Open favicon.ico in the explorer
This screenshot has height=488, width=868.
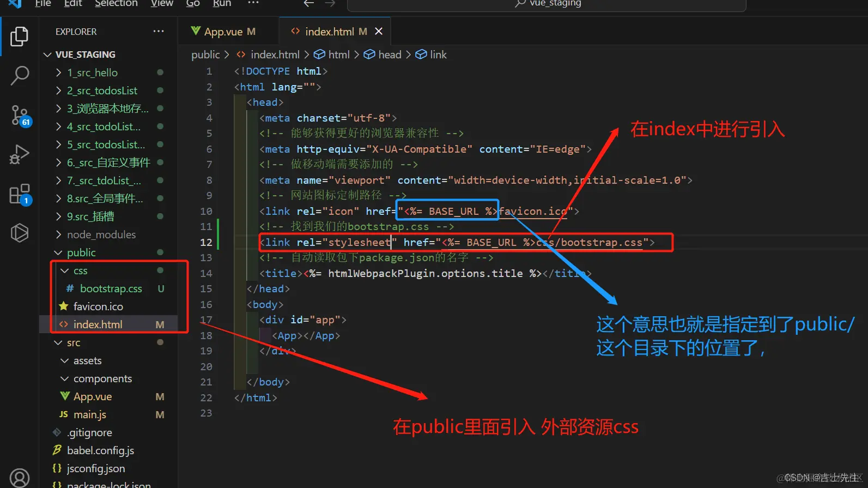point(98,306)
